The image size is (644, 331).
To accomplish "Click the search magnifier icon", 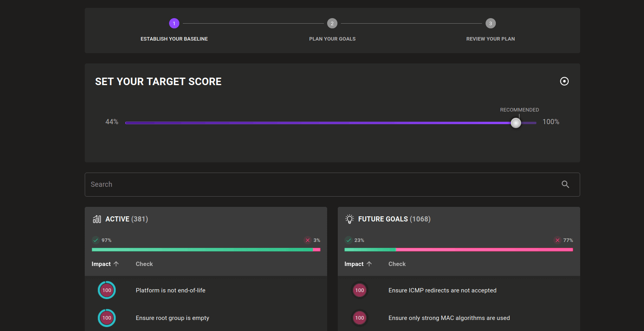I will click(x=565, y=184).
